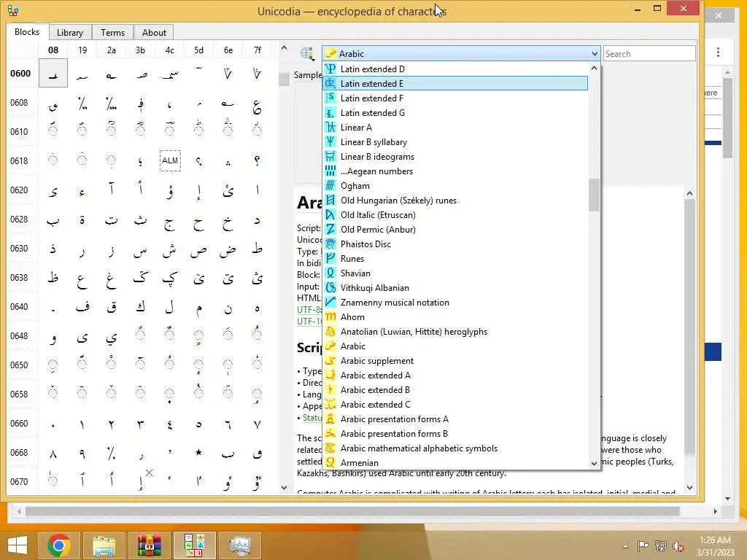The image size is (747, 560).
Task: Click character grid scroll-down arrow
Action: (x=284, y=487)
